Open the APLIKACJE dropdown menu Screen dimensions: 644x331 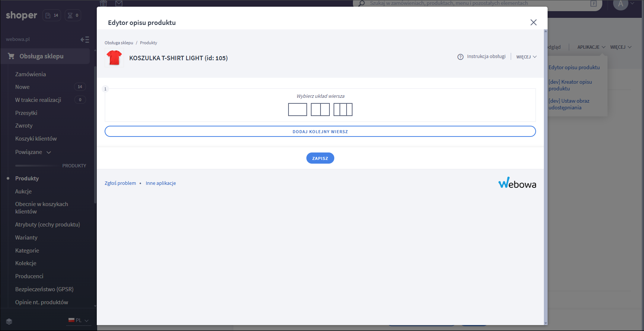pos(591,47)
